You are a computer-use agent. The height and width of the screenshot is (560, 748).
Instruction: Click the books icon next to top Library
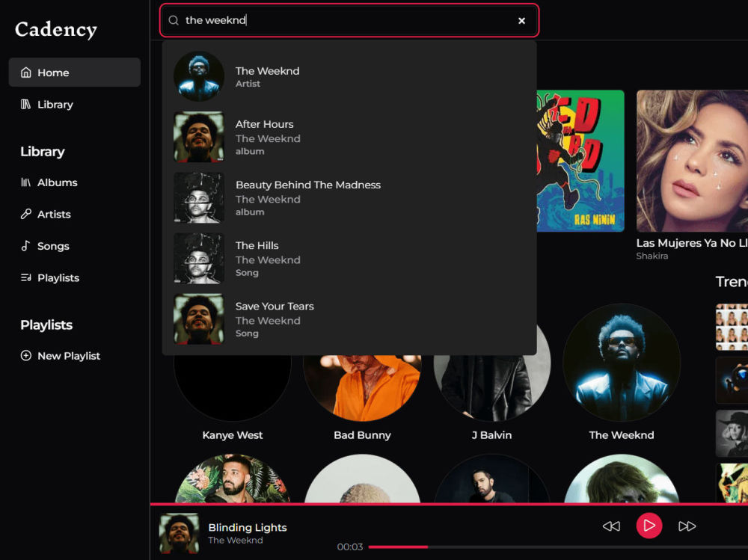pos(25,105)
